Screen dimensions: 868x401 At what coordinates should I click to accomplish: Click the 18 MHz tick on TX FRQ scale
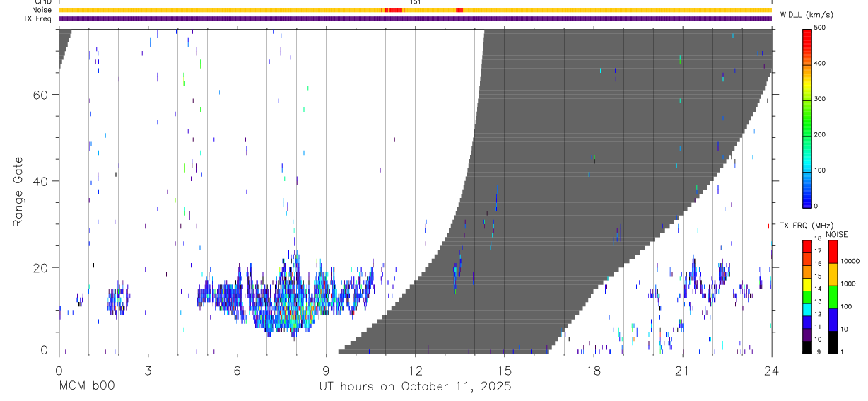pos(816,239)
